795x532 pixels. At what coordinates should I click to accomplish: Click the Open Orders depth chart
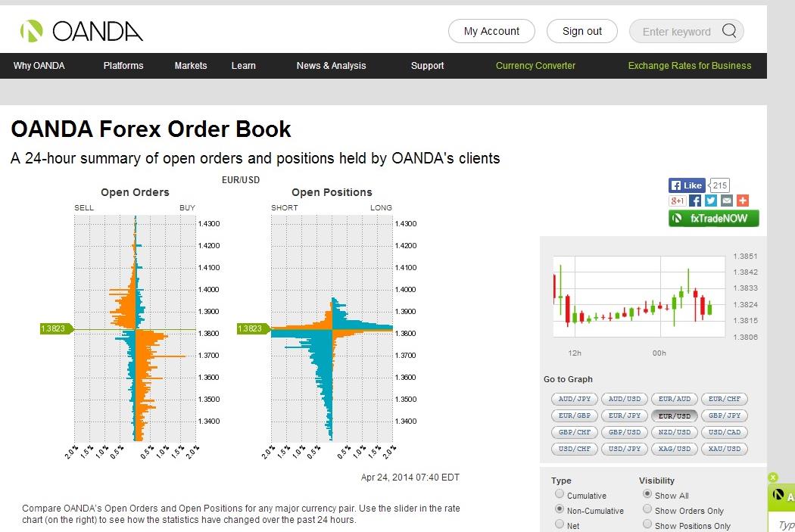135,328
